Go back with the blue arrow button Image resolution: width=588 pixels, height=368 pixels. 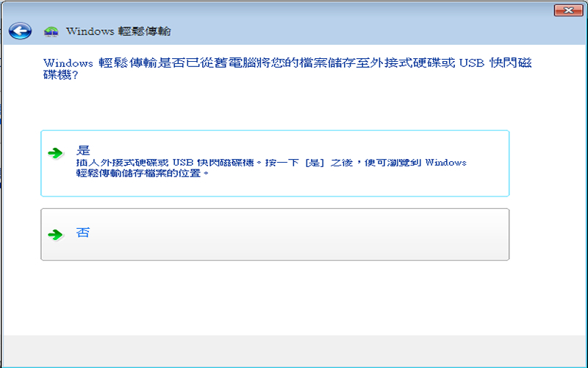(x=21, y=31)
